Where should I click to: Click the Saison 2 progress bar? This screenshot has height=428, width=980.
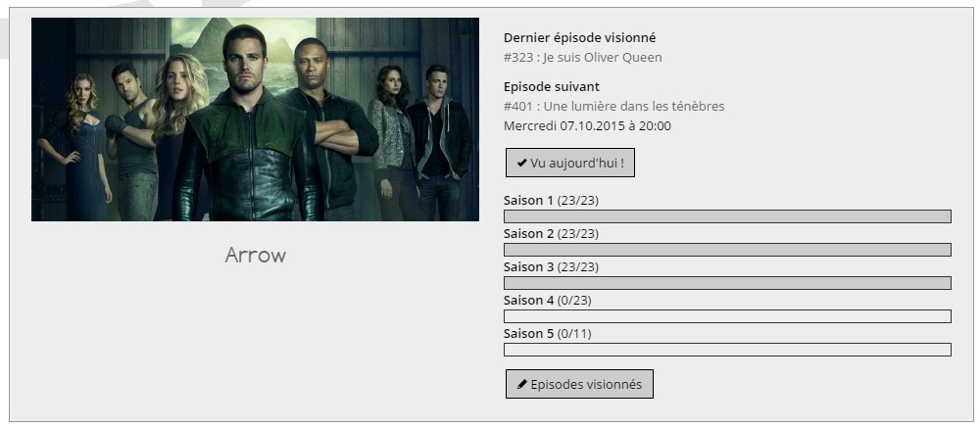(727, 250)
